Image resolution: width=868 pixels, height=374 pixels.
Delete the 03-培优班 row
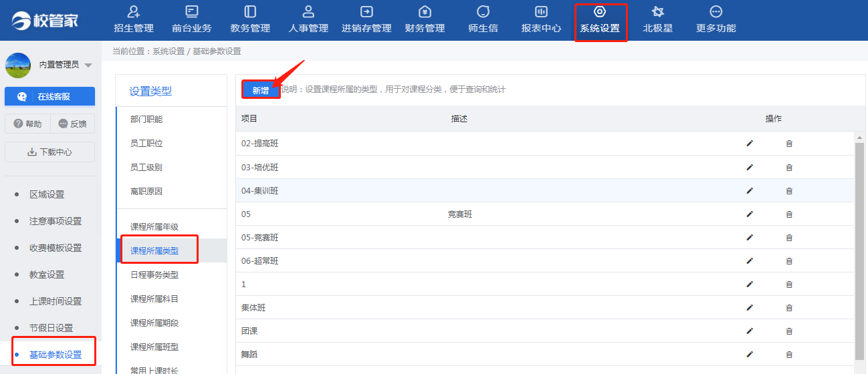(x=789, y=167)
